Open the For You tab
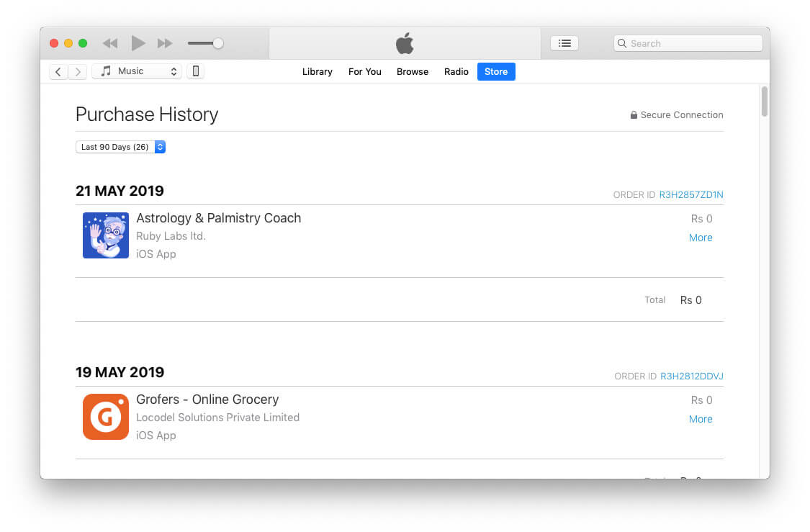Screen dimensions: 810x532 365,72
